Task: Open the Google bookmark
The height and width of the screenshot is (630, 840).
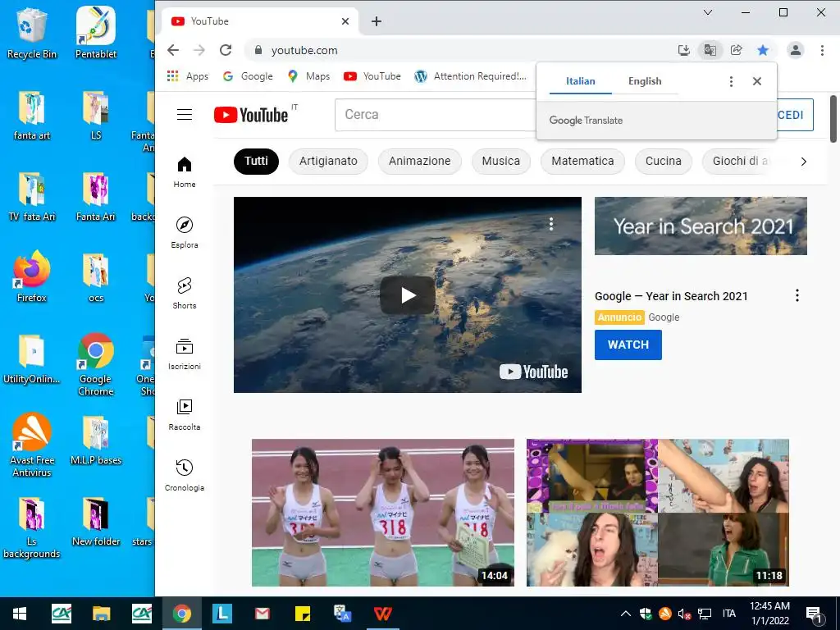Action: (248, 76)
